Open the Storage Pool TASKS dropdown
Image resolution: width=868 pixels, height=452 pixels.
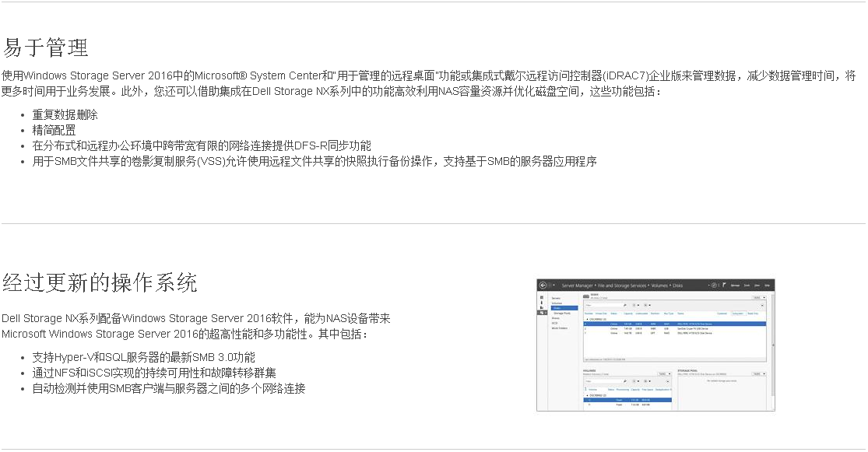[758, 373]
